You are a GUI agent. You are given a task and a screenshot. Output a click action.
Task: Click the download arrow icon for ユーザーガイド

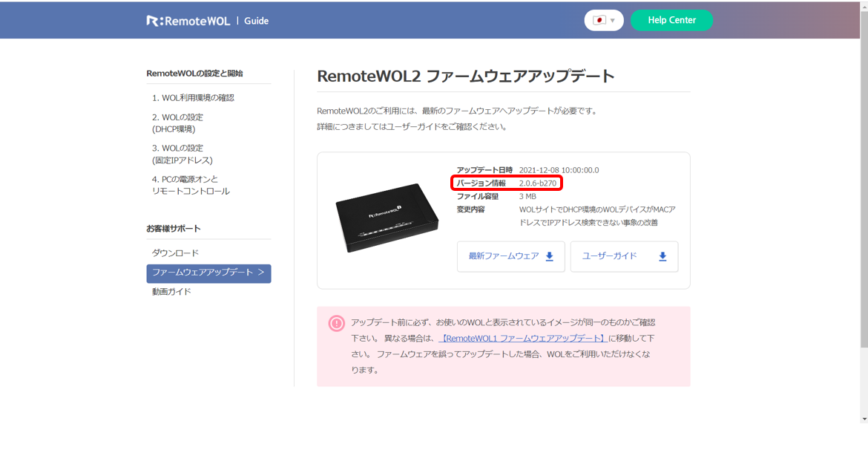[662, 256]
